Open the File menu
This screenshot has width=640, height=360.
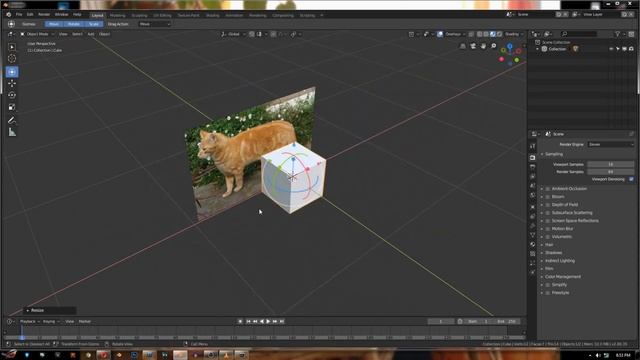tap(19, 15)
